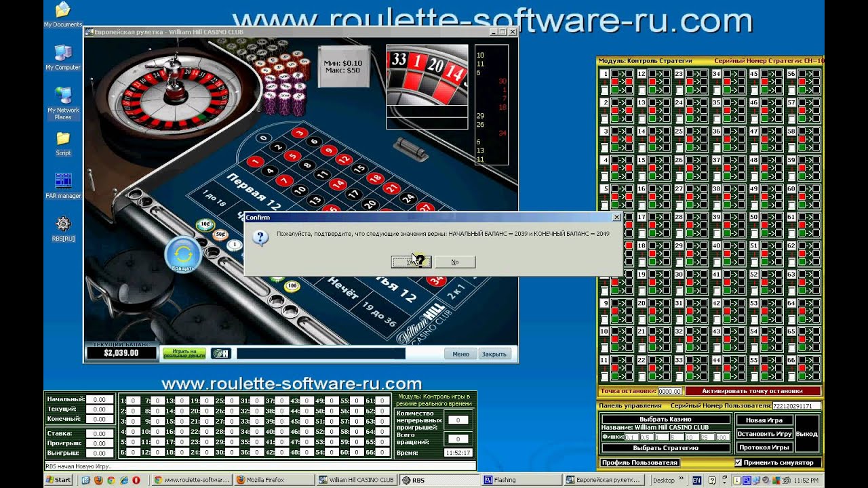Click Активировать точку остановки button
Screen dimensions: 868x488
[752, 391]
